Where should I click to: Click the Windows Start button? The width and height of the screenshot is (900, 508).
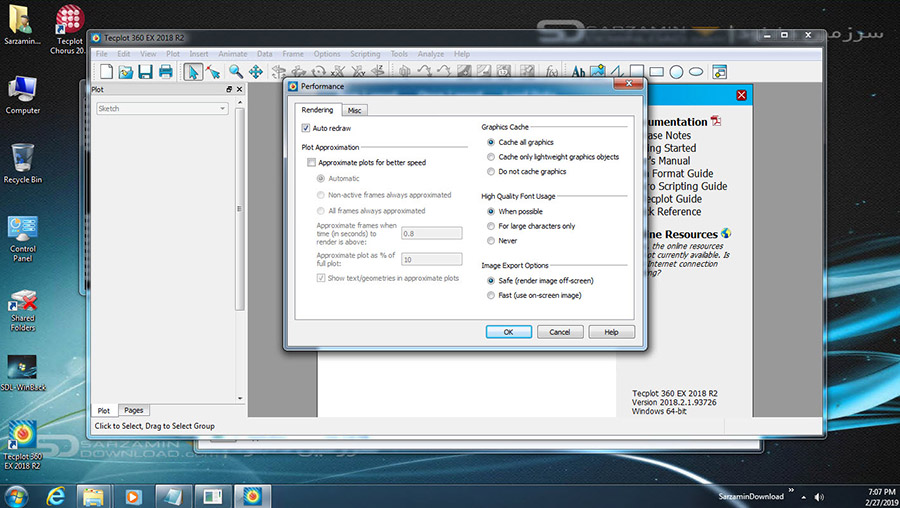click(x=15, y=496)
